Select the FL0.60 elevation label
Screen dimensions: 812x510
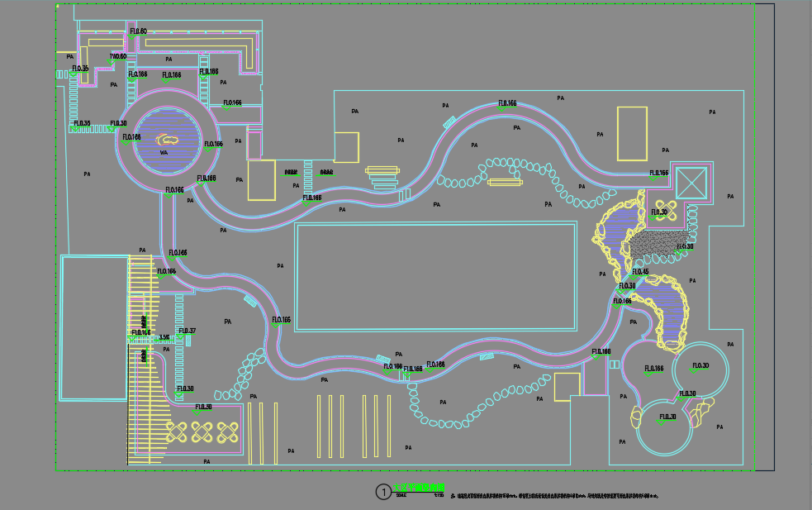[138, 31]
